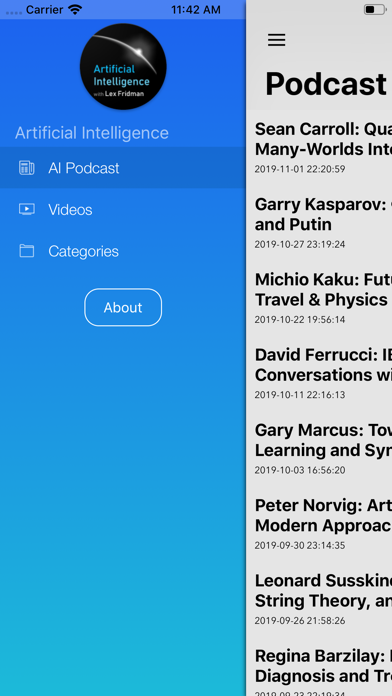Tap the Carrier label in status bar
The width and height of the screenshot is (392, 696).
[x=44, y=10]
